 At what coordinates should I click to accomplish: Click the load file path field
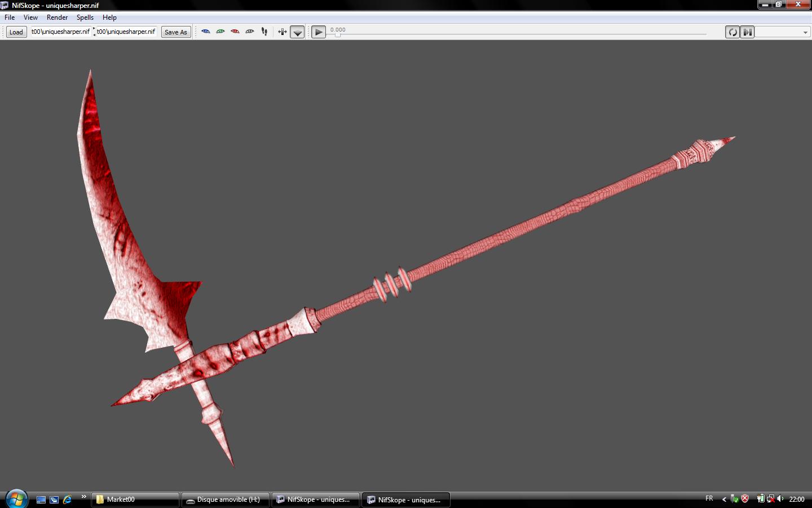(60, 32)
